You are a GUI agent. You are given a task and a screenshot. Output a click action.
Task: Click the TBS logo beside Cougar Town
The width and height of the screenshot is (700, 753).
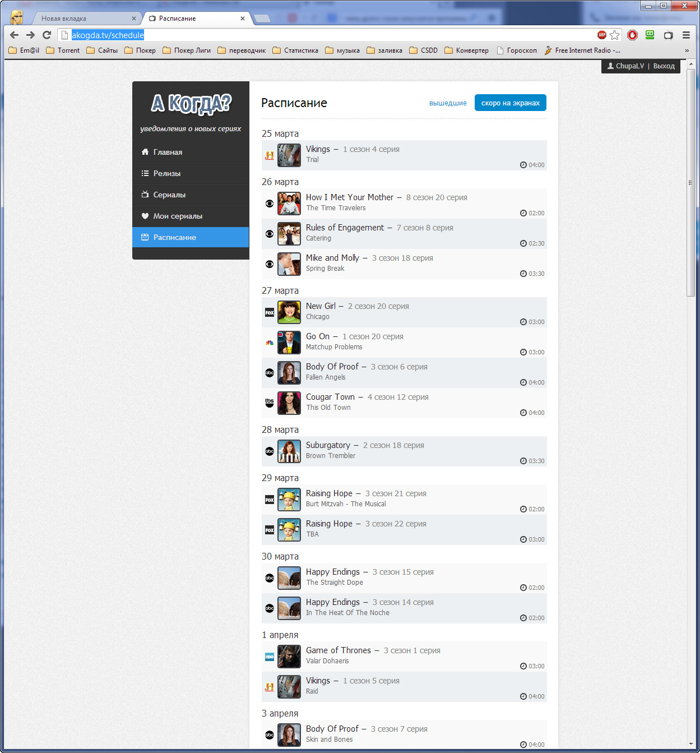click(270, 403)
